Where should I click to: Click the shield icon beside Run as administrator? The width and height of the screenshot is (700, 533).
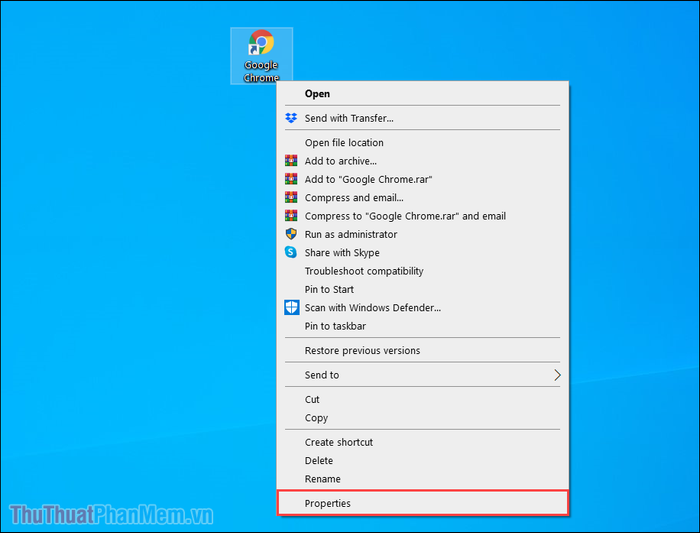click(x=291, y=234)
